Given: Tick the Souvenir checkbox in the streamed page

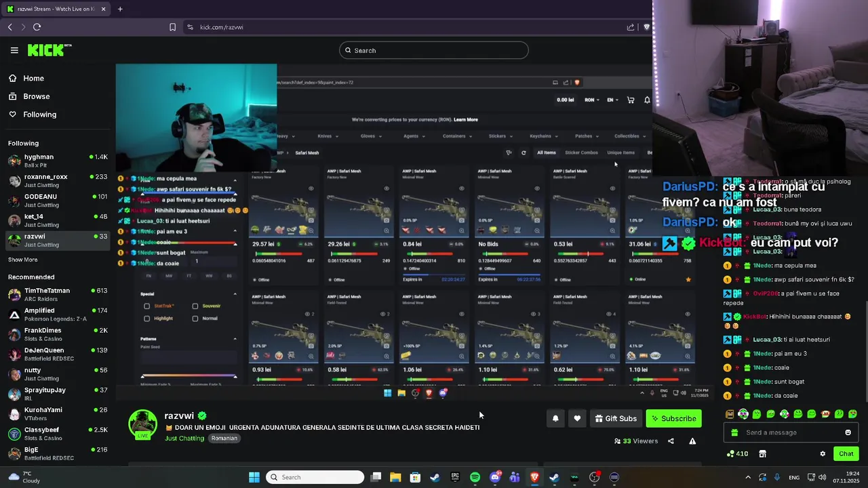Looking at the screenshot, I should coord(195,306).
